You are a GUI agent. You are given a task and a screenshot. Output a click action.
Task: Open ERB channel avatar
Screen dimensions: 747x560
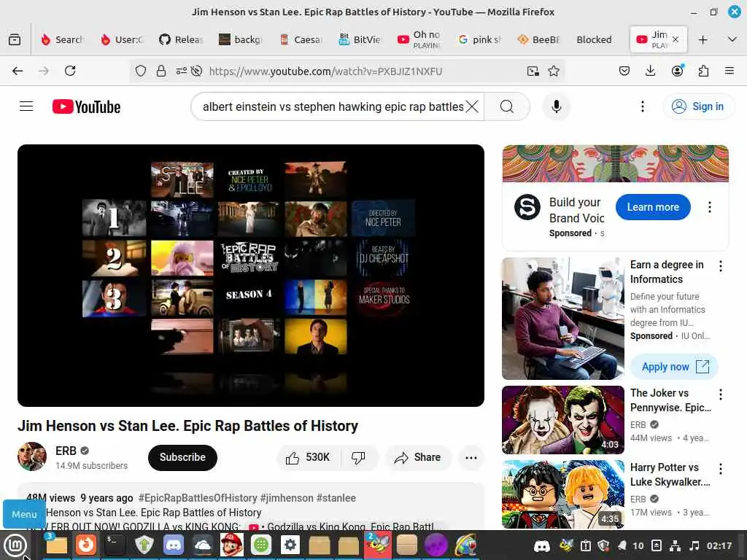point(32,456)
